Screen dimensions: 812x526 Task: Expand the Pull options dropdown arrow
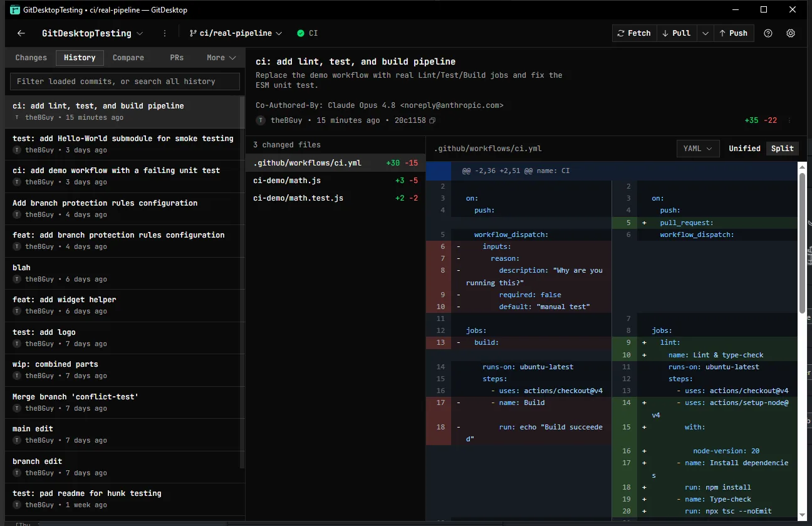(705, 33)
